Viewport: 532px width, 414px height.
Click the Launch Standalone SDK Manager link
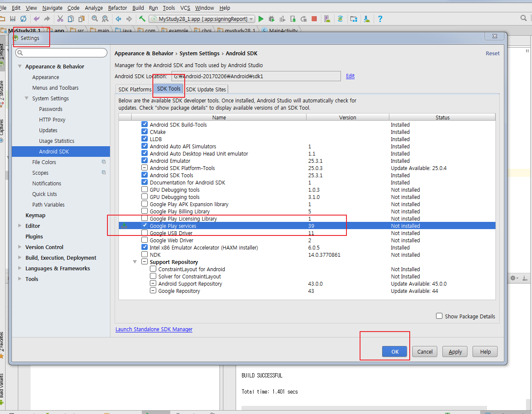[x=154, y=329]
